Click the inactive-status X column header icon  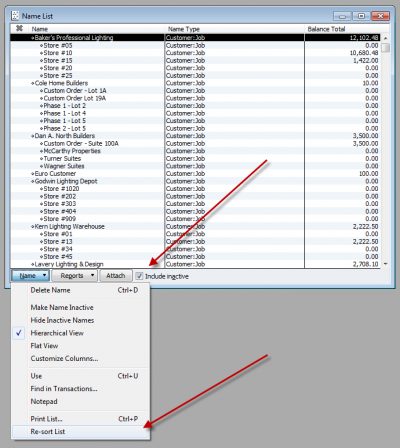[19, 28]
